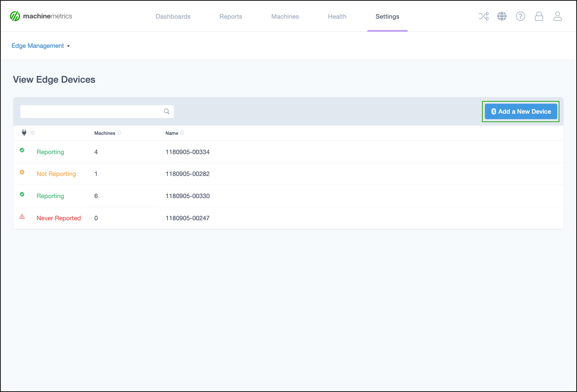Switch to the Machines tab
This screenshot has height=392, width=577.
[285, 17]
